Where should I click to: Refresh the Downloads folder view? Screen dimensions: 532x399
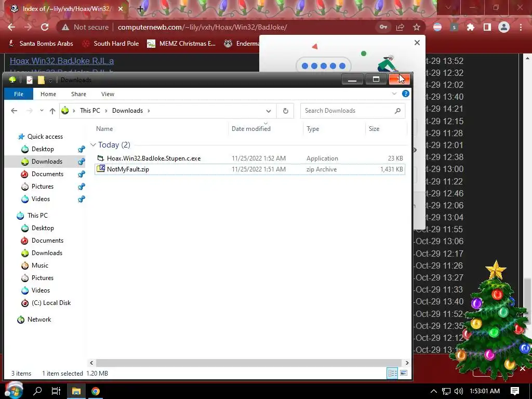coord(285,111)
